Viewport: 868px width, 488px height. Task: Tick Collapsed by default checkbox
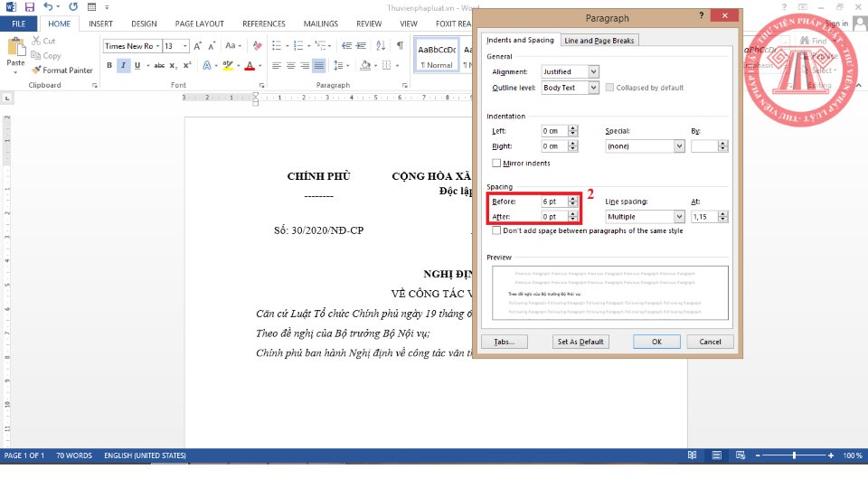(x=609, y=88)
